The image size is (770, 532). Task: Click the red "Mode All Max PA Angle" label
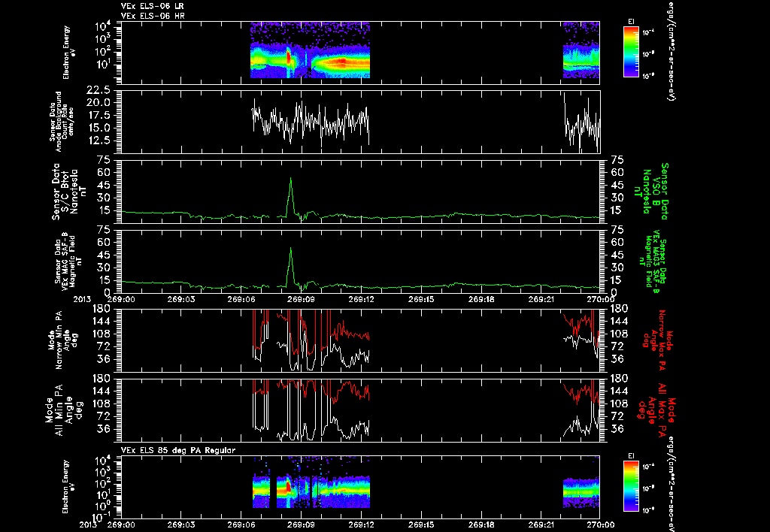(x=656, y=410)
